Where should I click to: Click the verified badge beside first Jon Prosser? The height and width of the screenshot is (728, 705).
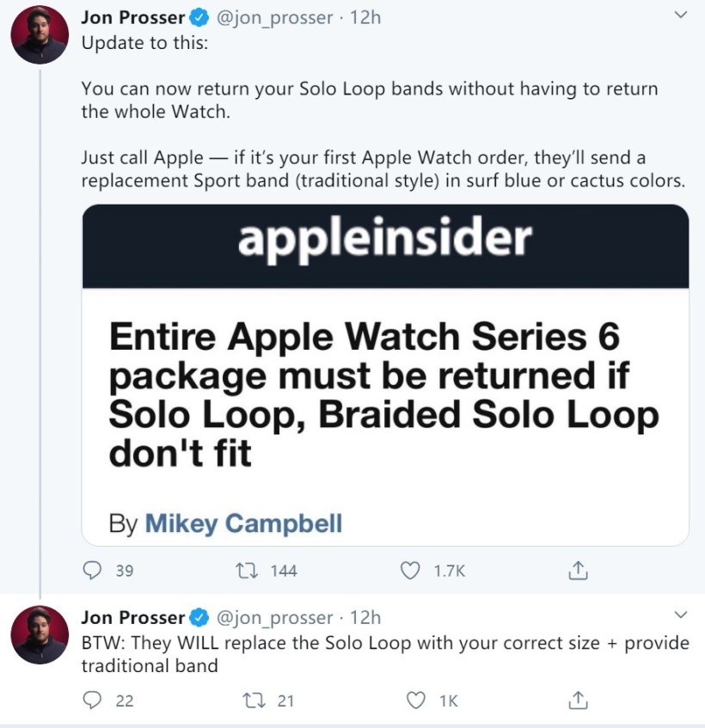tap(199, 17)
